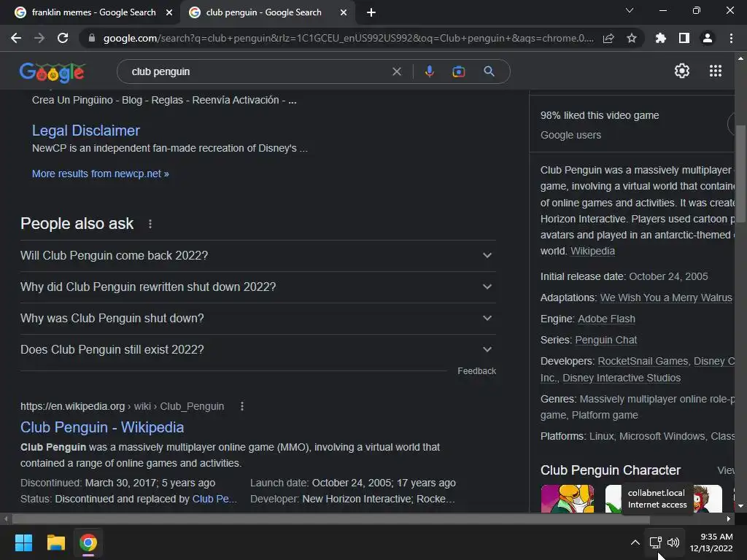747x560 pixels.
Task: Click the browser forward arrow
Action: point(39,38)
